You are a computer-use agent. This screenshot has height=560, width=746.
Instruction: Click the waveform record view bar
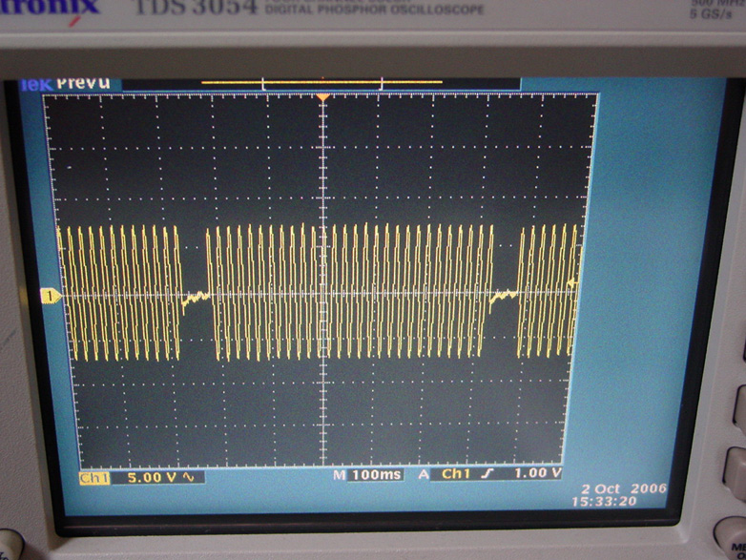pyautogui.click(x=321, y=84)
